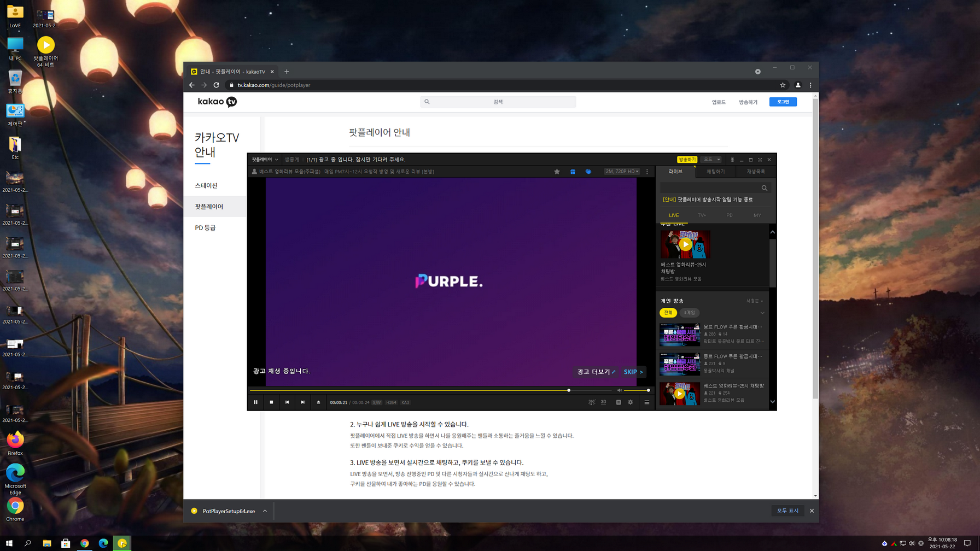Reload the kakaoTV page
The height and width of the screenshot is (551, 980).
(217, 85)
